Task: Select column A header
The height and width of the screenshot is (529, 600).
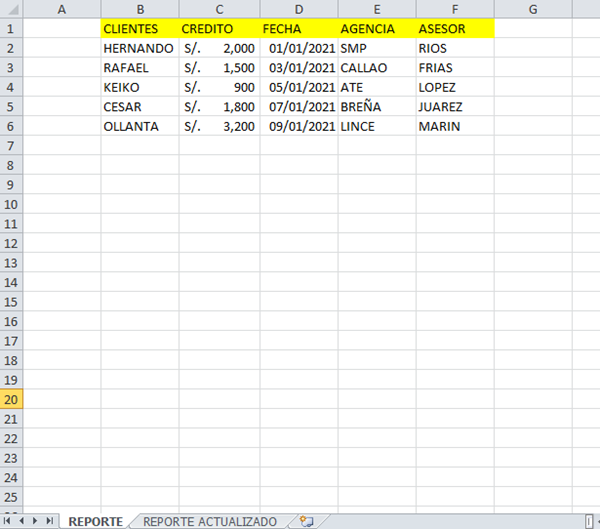Action: [x=62, y=9]
